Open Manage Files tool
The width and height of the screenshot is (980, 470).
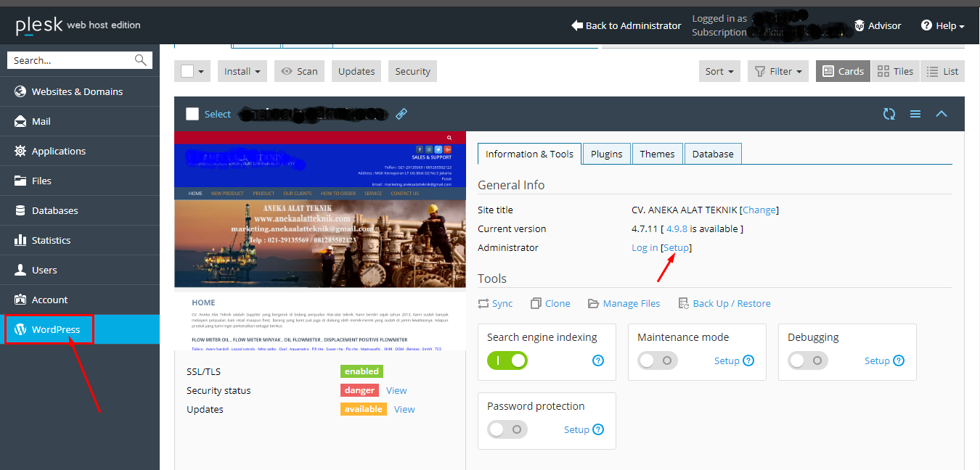pyautogui.click(x=624, y=303)
